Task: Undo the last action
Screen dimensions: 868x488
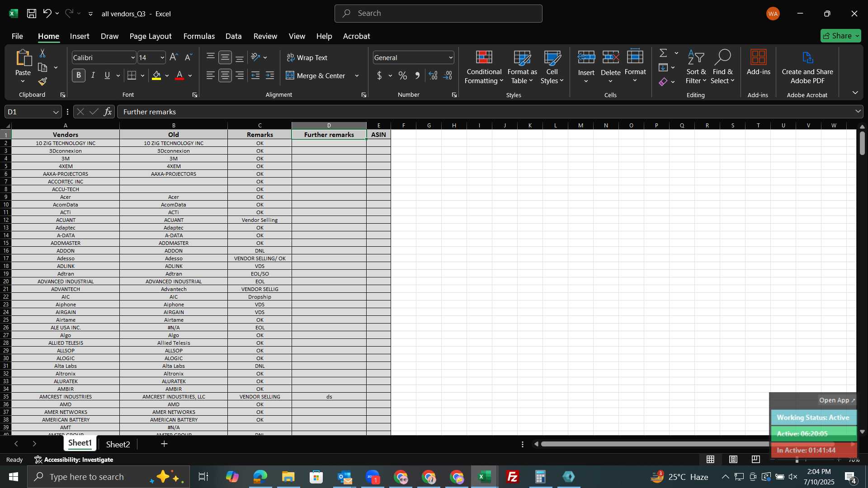Action: click(47, 14)
